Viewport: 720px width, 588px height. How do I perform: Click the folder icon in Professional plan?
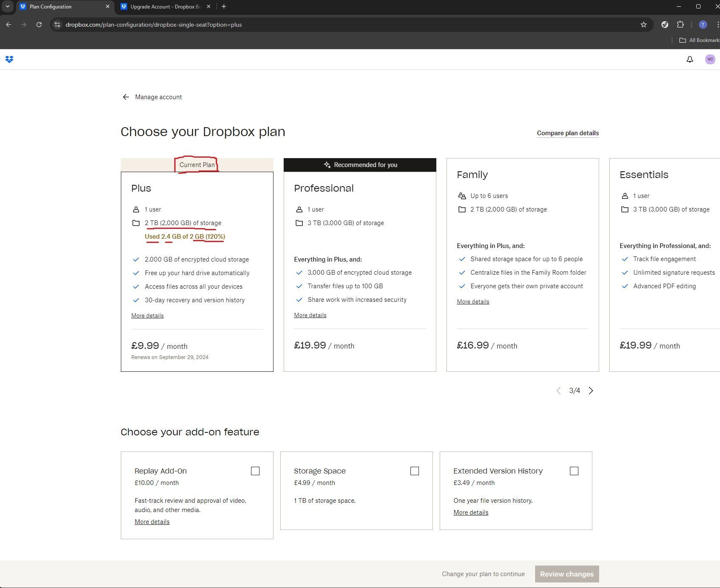coord(299,223)
